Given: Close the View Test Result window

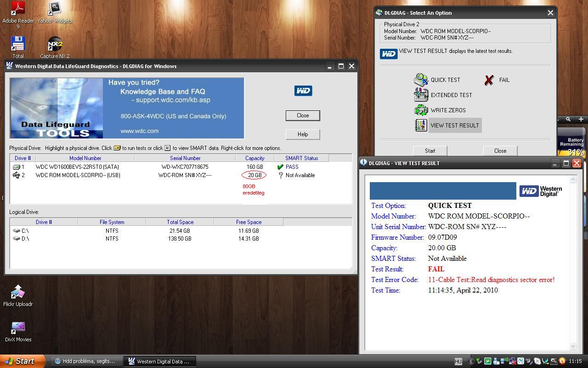Looking at the screenshot, I should coord(577,163).
